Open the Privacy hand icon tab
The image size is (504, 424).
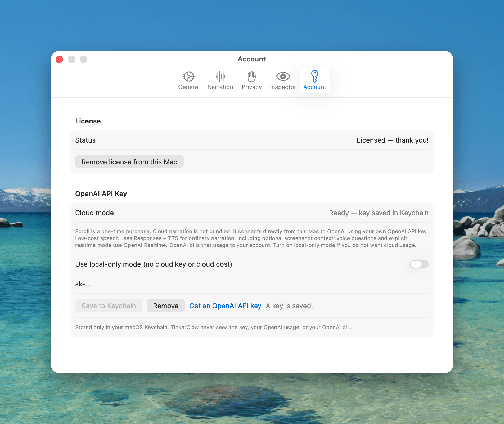251,80
